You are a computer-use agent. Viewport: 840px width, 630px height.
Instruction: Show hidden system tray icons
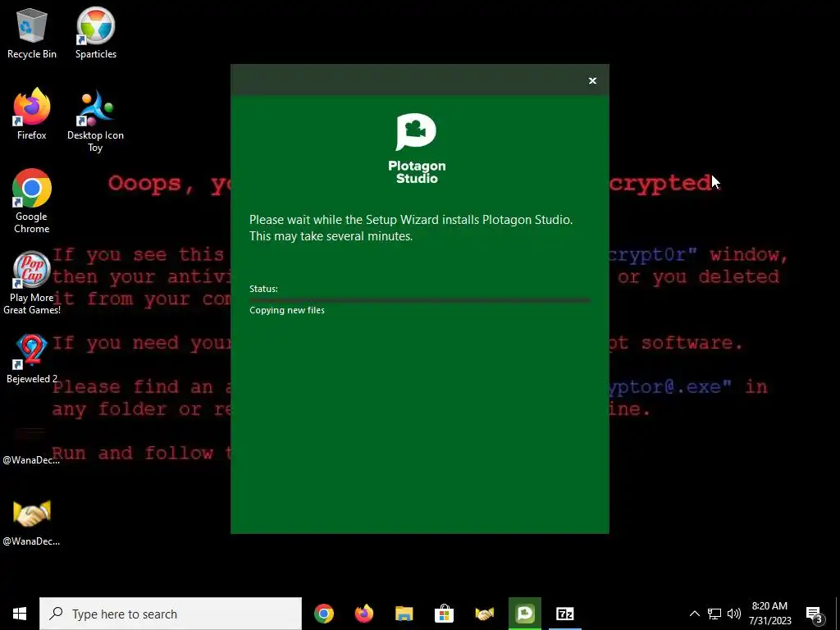point(694,614)
